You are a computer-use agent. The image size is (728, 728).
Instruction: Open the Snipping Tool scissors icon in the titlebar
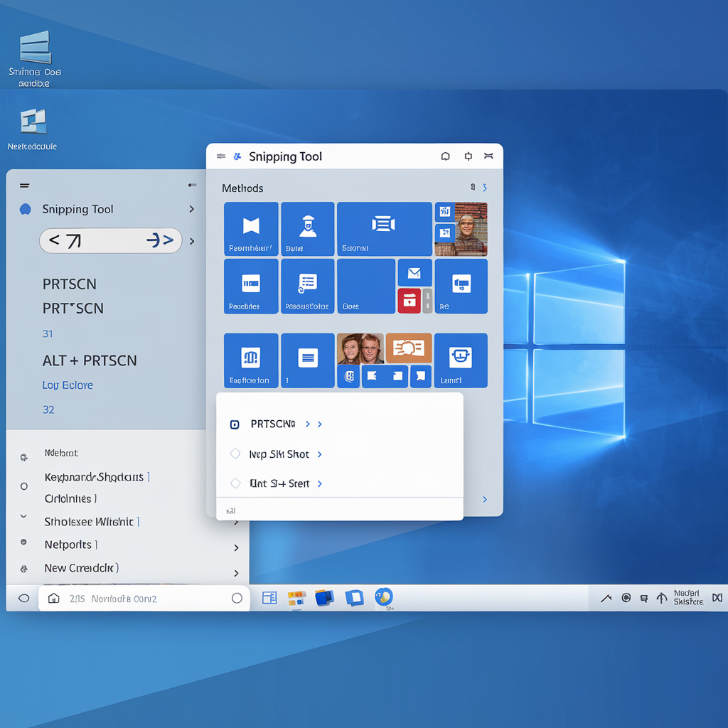(237, 156)
